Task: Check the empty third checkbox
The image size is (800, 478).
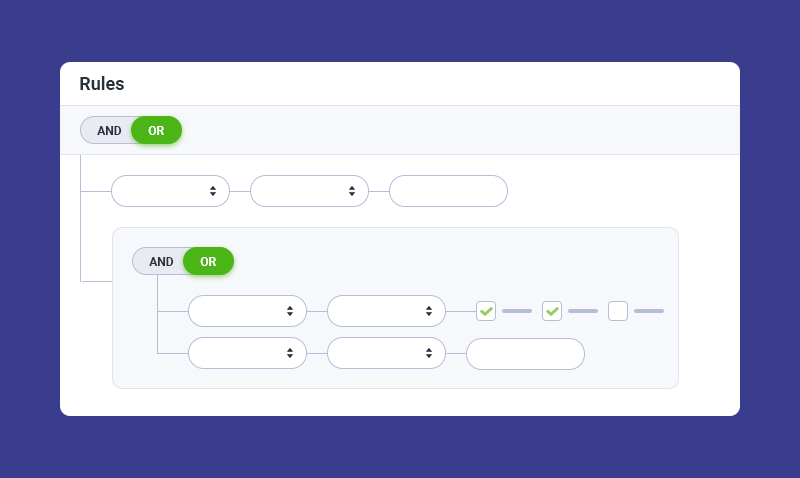Action: pyautogui.click(x=618, y=311)
